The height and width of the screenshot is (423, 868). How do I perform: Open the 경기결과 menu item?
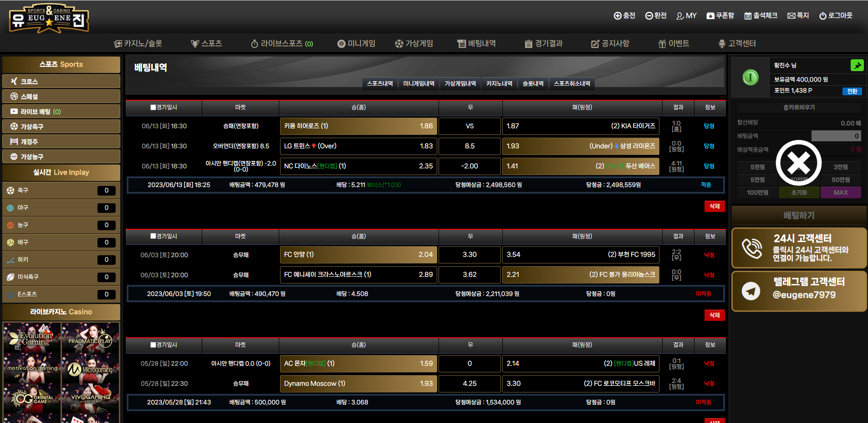click(543, 44)
